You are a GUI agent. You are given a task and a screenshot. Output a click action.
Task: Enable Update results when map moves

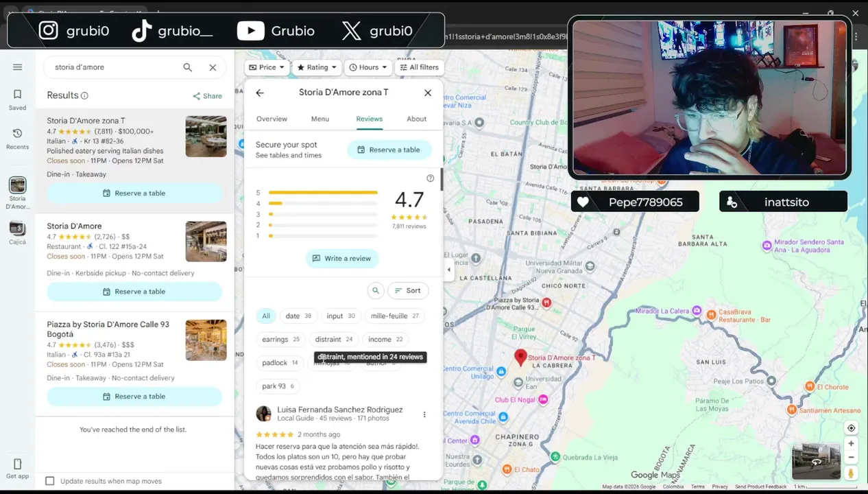(x=50, y=481)
